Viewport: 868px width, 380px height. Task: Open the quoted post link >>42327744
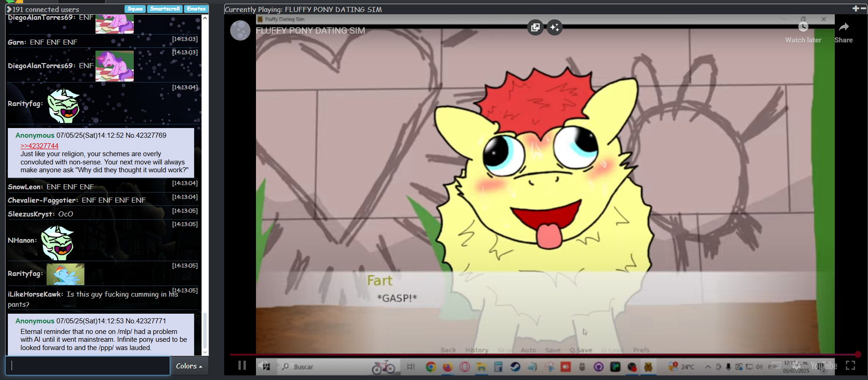pos(39,146)
